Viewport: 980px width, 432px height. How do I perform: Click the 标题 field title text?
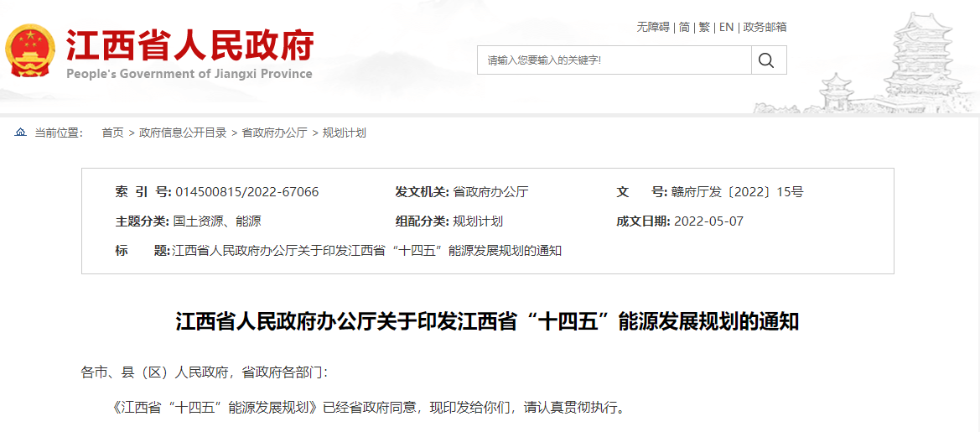(366, 251)
